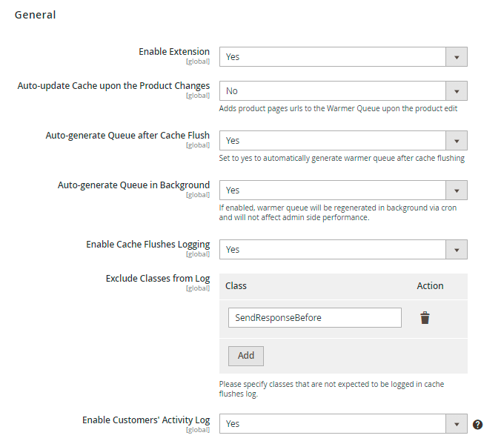Click Auto-generate Queue after Cache Flush label

pyautogui.click(x=127, y=136)
